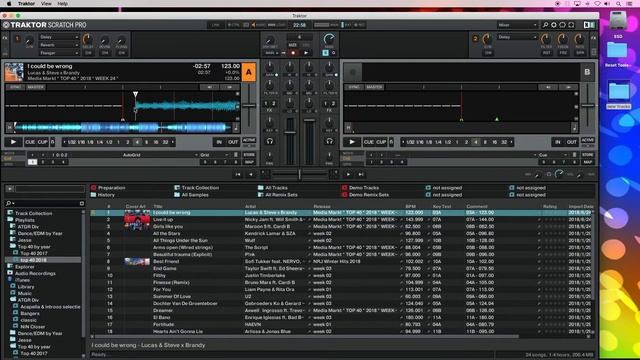Screen dimensions: 640x360
Task: Adjust Deck A tempo fader
Action: 249,105
